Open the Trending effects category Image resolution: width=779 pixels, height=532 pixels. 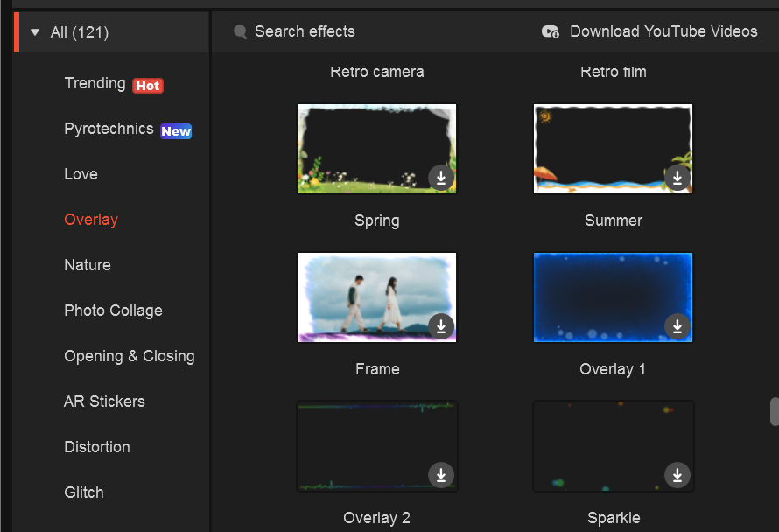95,83
